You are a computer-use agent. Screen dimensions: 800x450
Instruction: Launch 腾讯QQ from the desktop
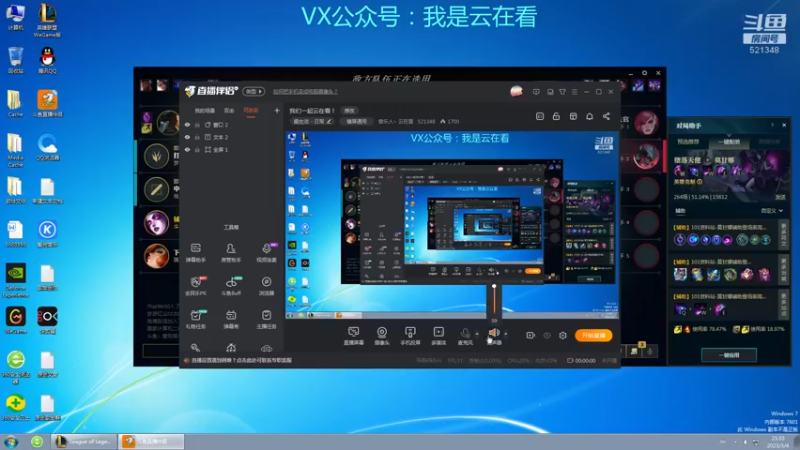(x=47, y=60)
